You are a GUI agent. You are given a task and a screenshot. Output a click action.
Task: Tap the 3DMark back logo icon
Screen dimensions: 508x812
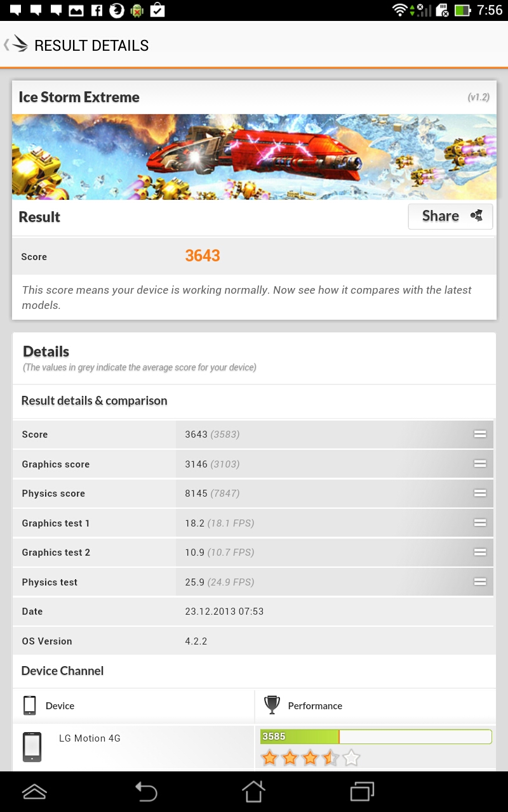[x=16, y=45]
